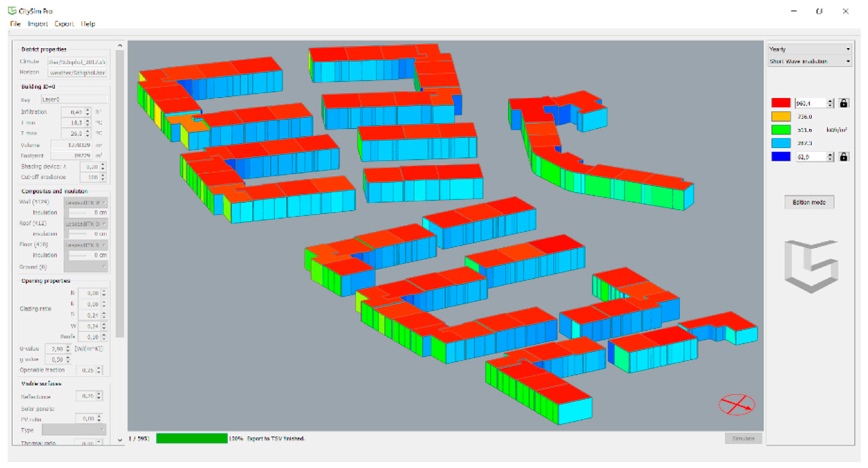This screenshot has height=468, width=868.
Task: Click the Edition mode button
Action: [809, 202]
